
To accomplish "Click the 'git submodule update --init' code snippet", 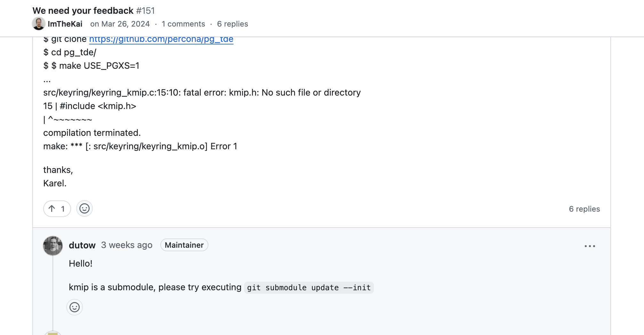I will point(309,288).
